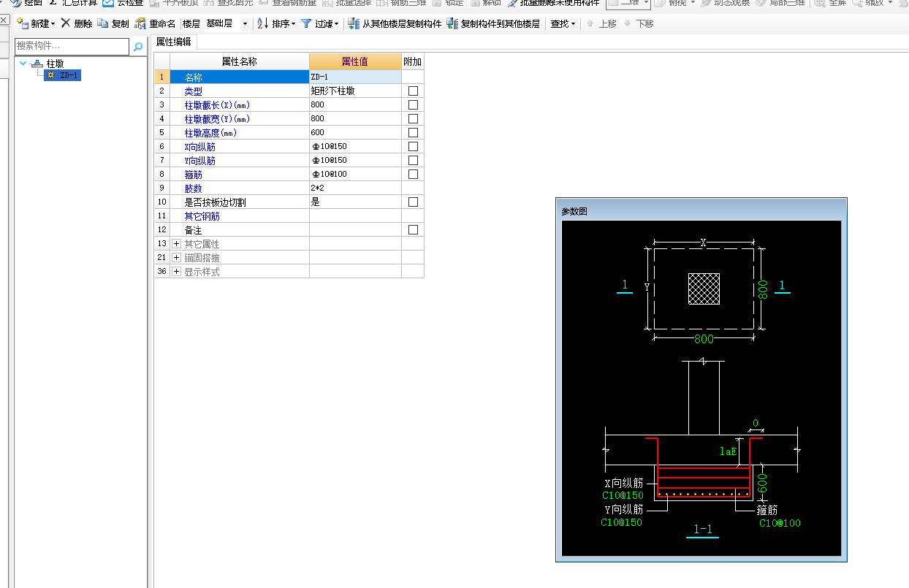Viewport: 909px width, 588px height.
Task: Click the 属性名称 column header
Action: click(x=240, y=61)
